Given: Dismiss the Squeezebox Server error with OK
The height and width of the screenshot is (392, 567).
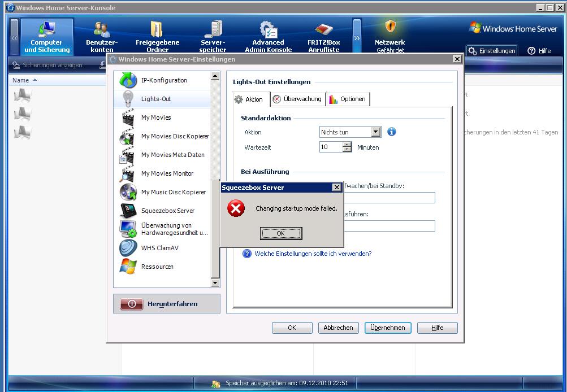Looking at the screenshot, I should point(281,233).
